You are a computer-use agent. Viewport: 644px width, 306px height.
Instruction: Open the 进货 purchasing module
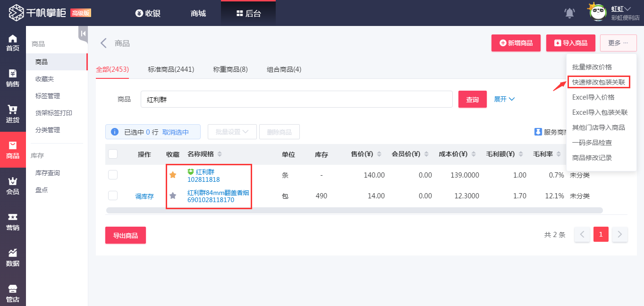click(13, 113)
